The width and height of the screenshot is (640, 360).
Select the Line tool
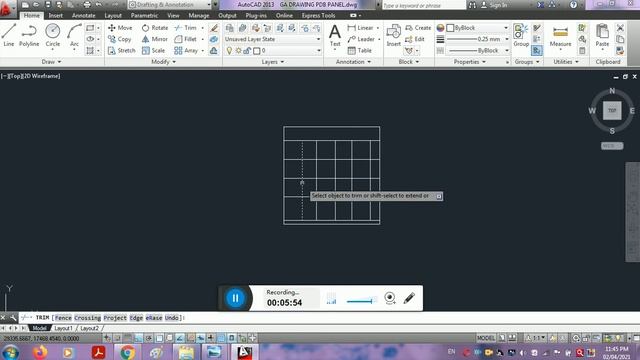coord(9,35)
